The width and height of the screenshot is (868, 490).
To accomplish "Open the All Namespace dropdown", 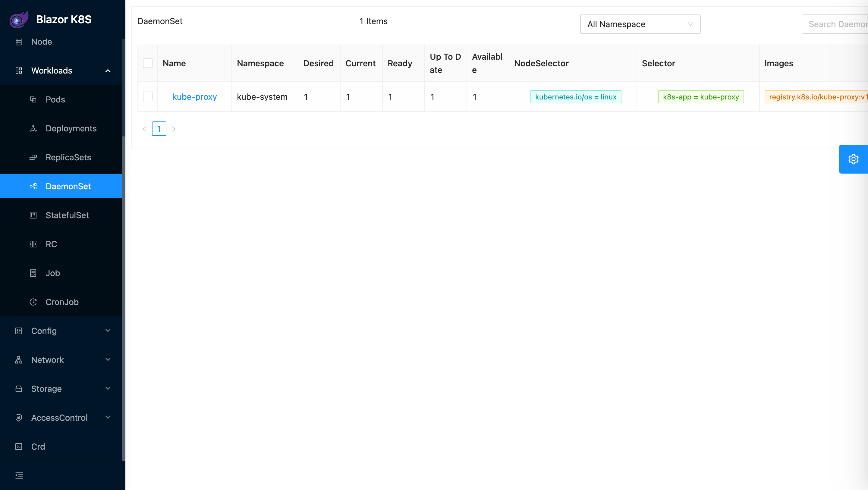I will coord(640,24).
